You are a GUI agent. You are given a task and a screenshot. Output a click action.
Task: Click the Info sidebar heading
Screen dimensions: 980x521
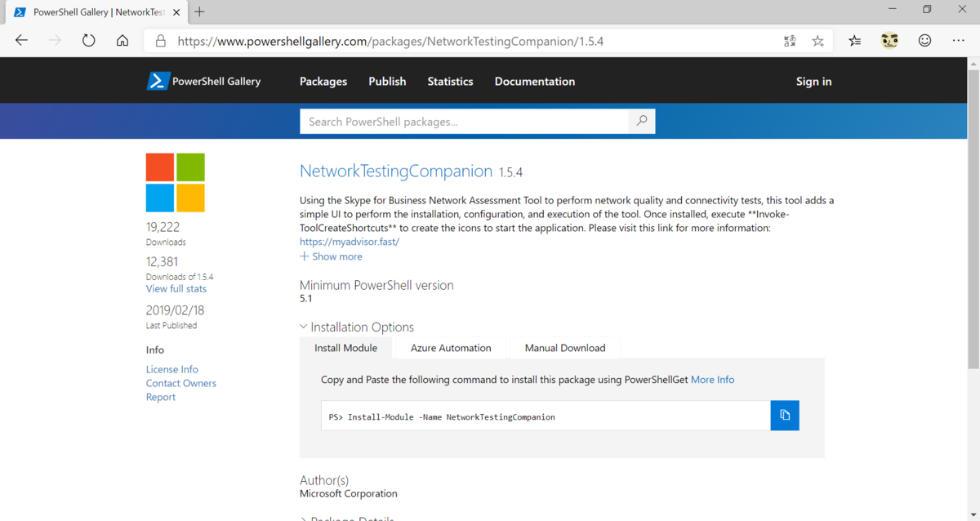(x=155, y=350)
